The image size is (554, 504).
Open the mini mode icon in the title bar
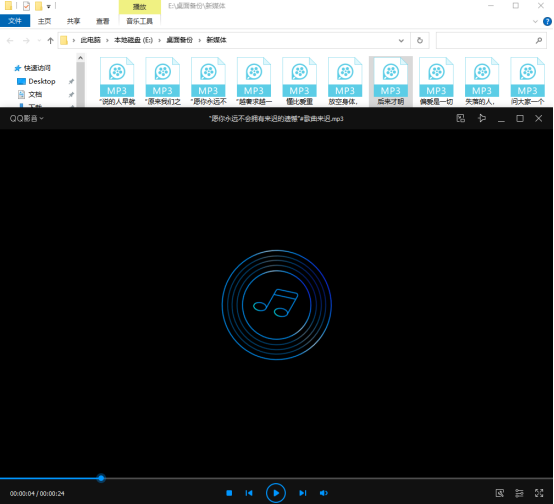(461, 118)
